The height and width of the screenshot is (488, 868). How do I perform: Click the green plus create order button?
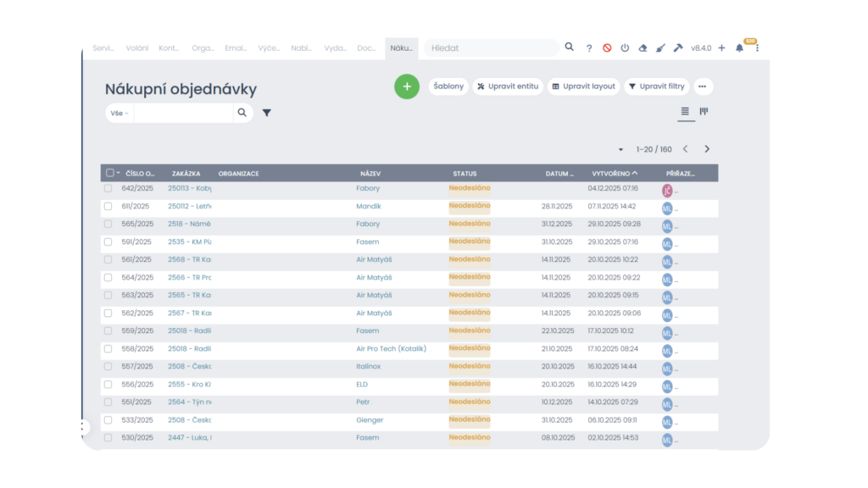[407, 86]
